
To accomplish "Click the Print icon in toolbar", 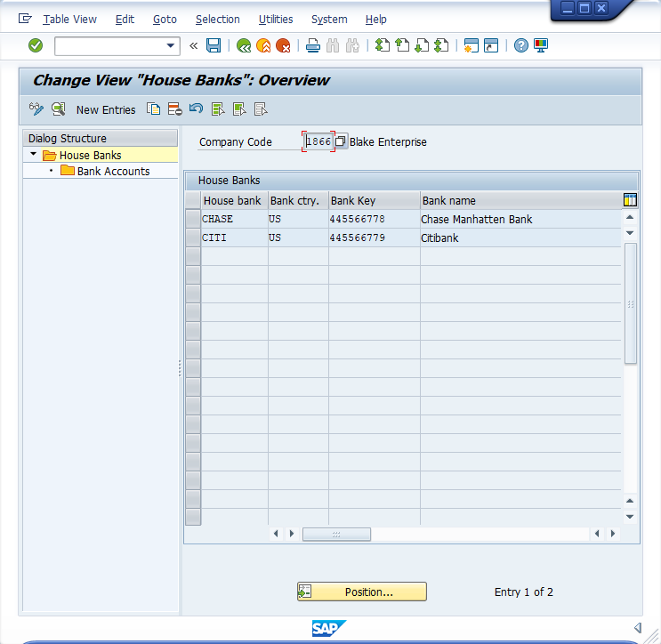I will (x=313, y=45).
